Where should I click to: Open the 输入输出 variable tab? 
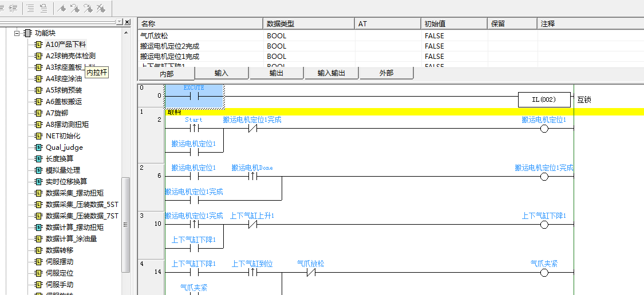[x=331, y=73]
